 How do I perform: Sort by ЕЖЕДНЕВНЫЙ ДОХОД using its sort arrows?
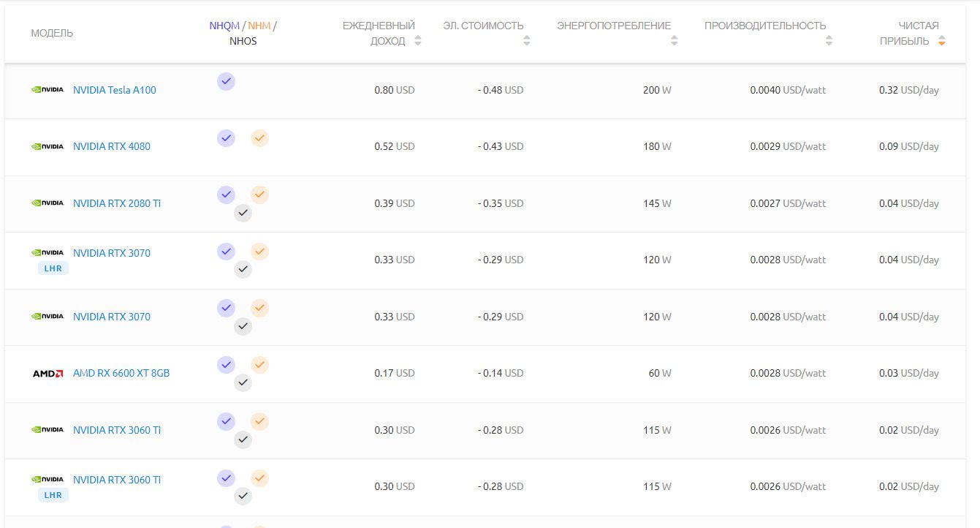coord(418,41)
